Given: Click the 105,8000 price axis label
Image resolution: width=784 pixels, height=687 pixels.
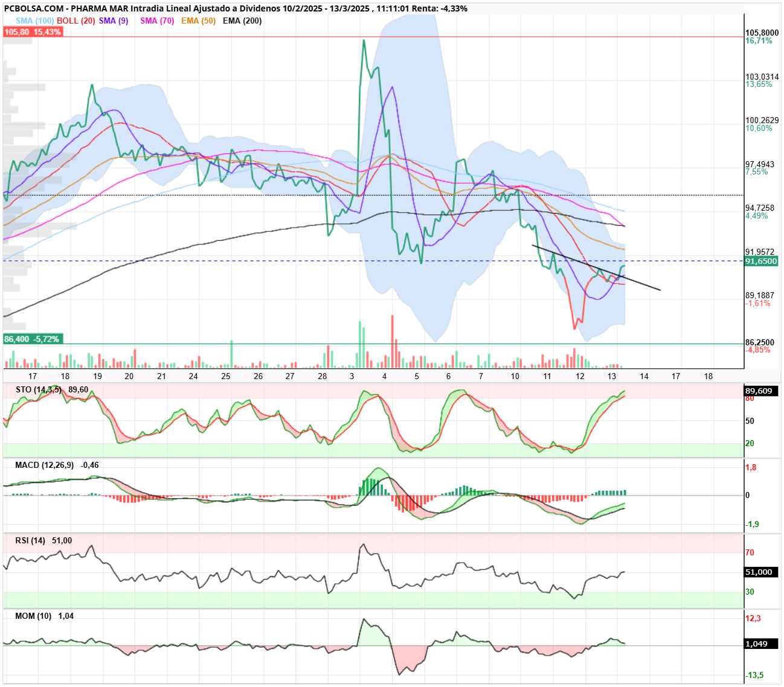Looking at the screenshot, I should coord(762,33).
